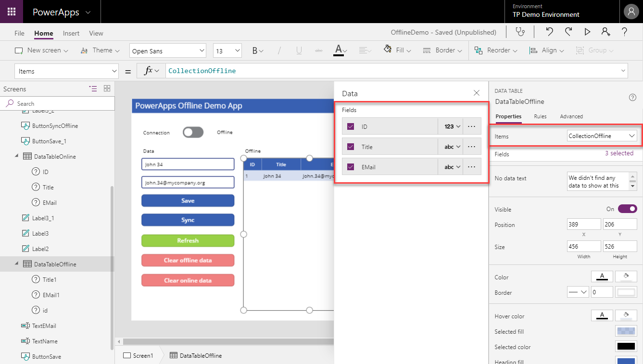Open the Insert menu tab
643x364 pixels.
click(x=71, y=33)
